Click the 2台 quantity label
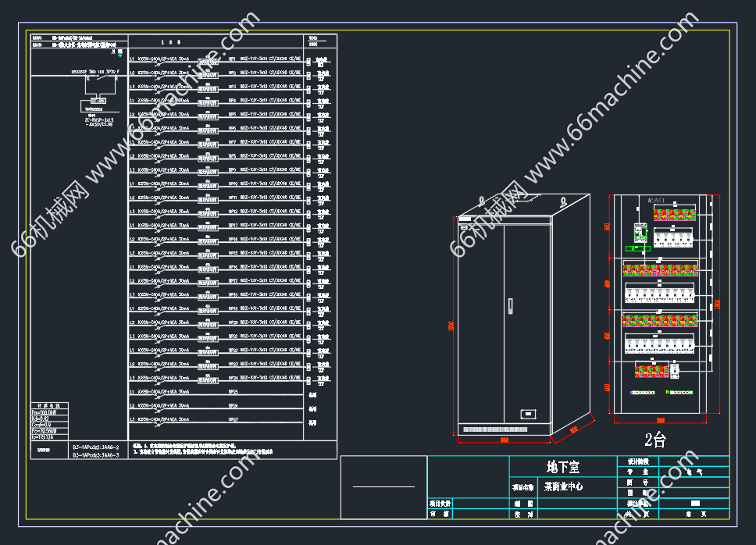Screen dimensions: 756x545 point(654,440)
